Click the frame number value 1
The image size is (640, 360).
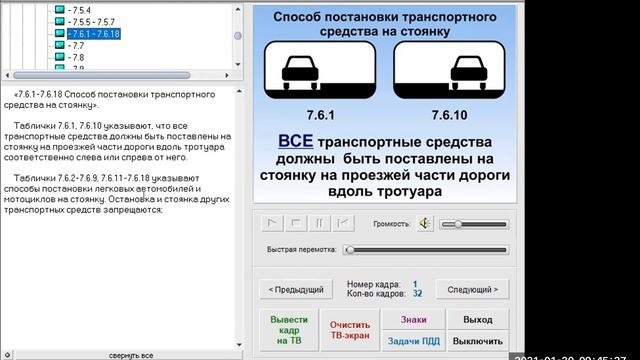click(x=415, y=284)
